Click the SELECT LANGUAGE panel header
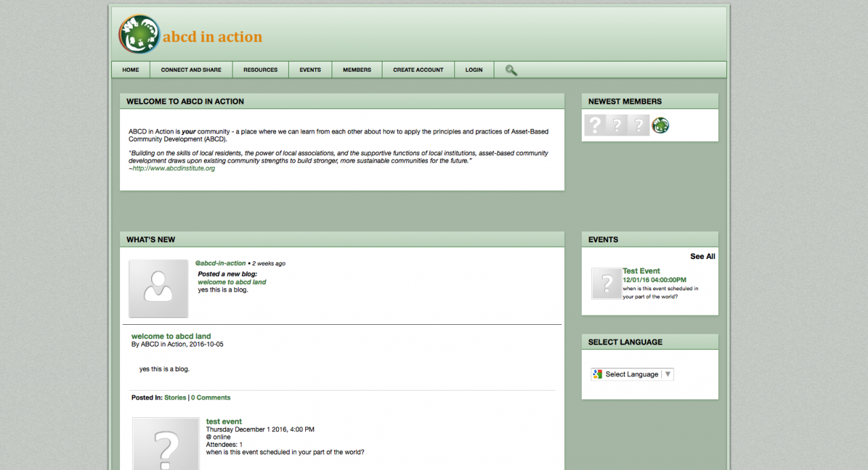The width and height of the screenshot is (868, 470). click(x=650, y=342)
